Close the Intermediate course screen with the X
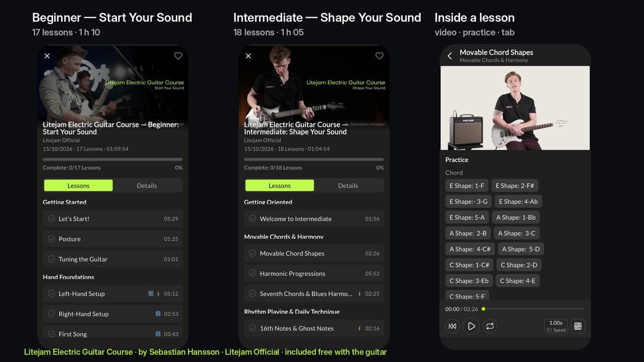Viewport: 644px width, 362px height. tap(248, 56)
